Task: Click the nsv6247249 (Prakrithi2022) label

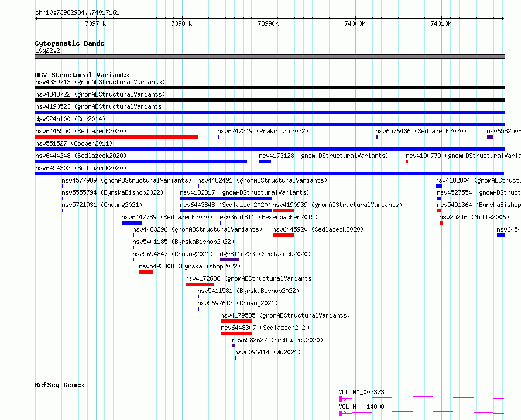Action: (x=263, y=131)
